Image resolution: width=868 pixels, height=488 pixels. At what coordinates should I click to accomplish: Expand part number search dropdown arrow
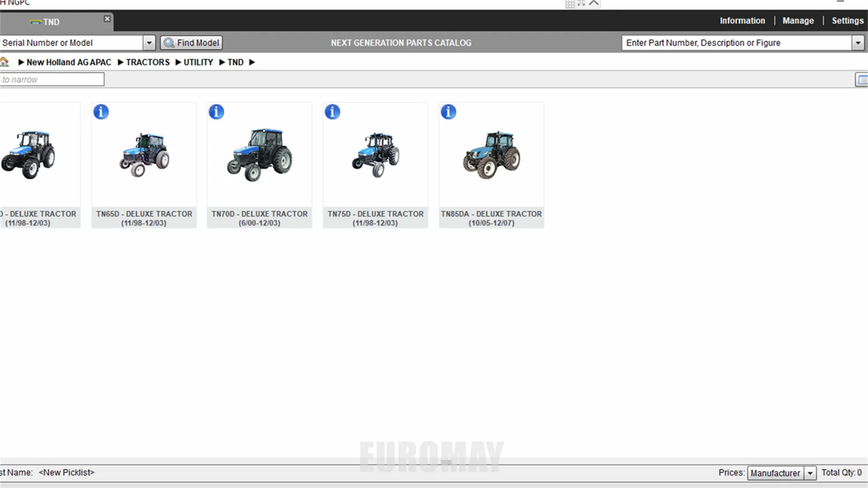pos(858,43)
